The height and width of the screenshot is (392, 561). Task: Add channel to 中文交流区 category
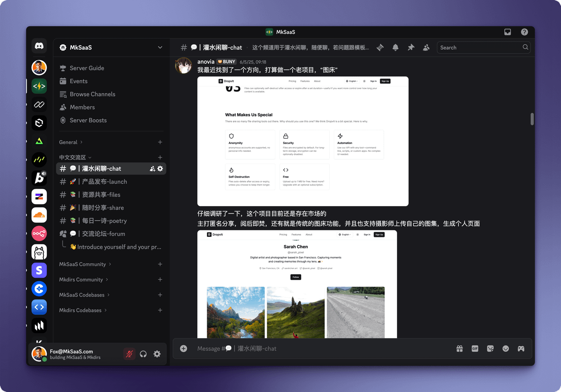tap(160, 157)
